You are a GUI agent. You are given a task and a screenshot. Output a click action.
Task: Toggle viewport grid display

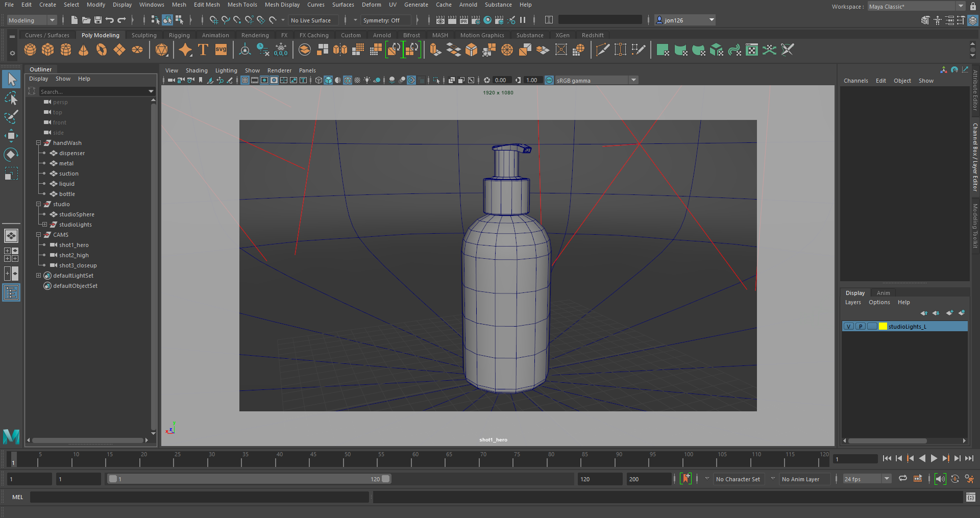pyautogui.click(x=245, y=80)
